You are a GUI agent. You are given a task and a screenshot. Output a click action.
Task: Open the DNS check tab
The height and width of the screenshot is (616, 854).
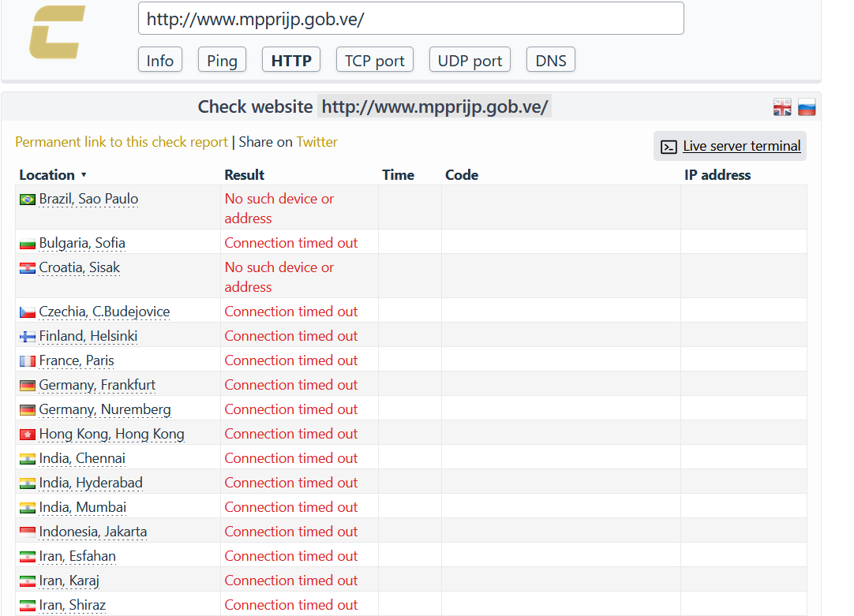(551, 60)
